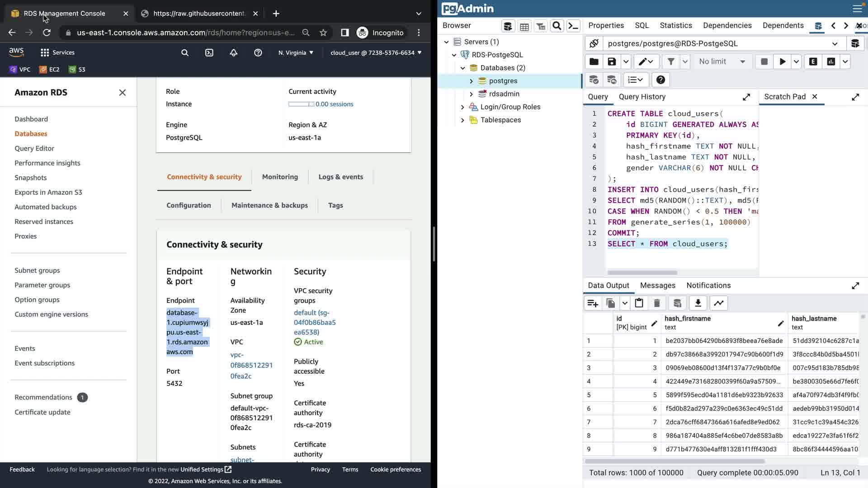The image size is (868, 488).
Task: Expand Login/Group Roles tree node
Action: (x=462, y=107)
